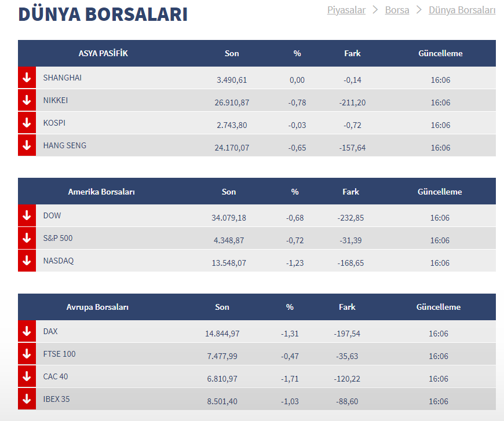Click Dow's last value 34.079,18
The image size is (504, 421).
[229, 218]
